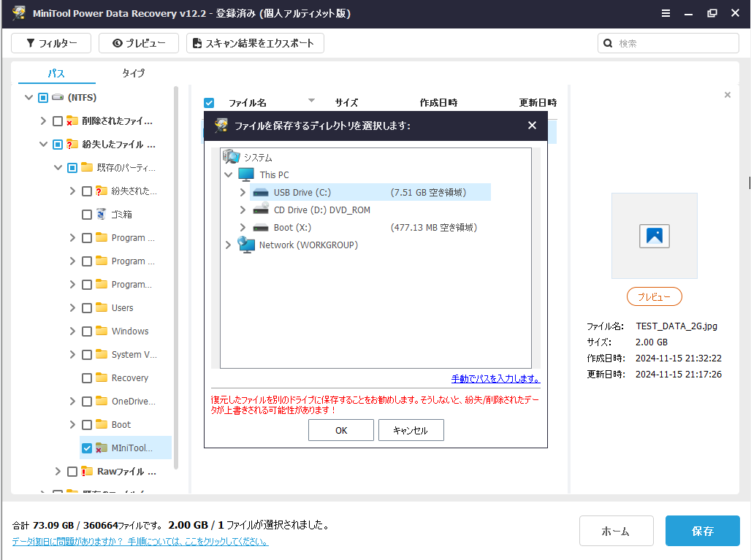Click the Windows folder icon
The image size is (751, 560).
[x=102, y=331]
